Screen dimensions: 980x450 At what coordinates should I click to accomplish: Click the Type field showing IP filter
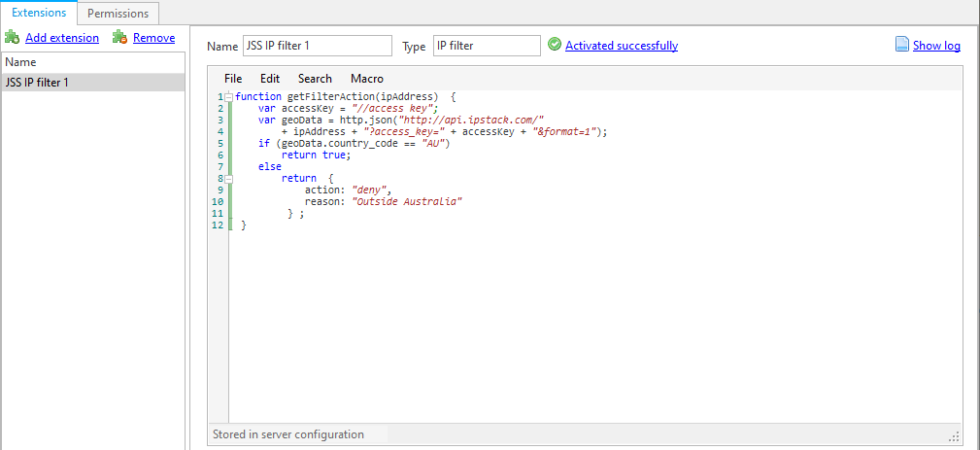pos(486,46)
